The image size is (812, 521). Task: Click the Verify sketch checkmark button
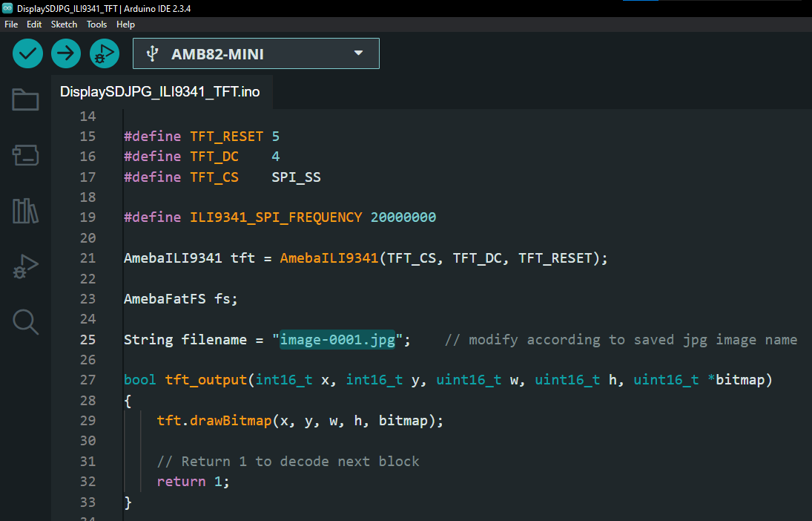click(28, 53)
